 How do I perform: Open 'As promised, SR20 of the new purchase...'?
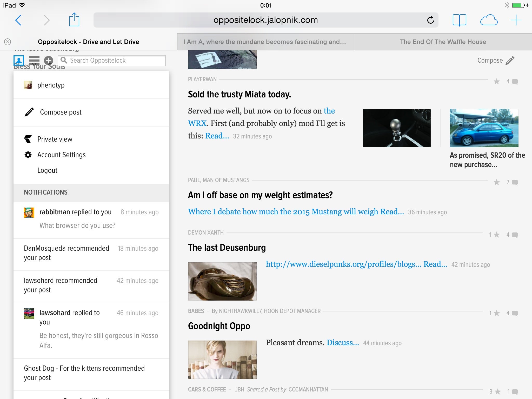coord(487,160)
